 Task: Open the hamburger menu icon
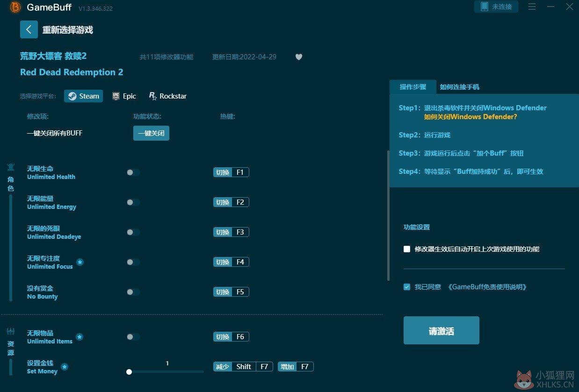click(x=532, y=7)
